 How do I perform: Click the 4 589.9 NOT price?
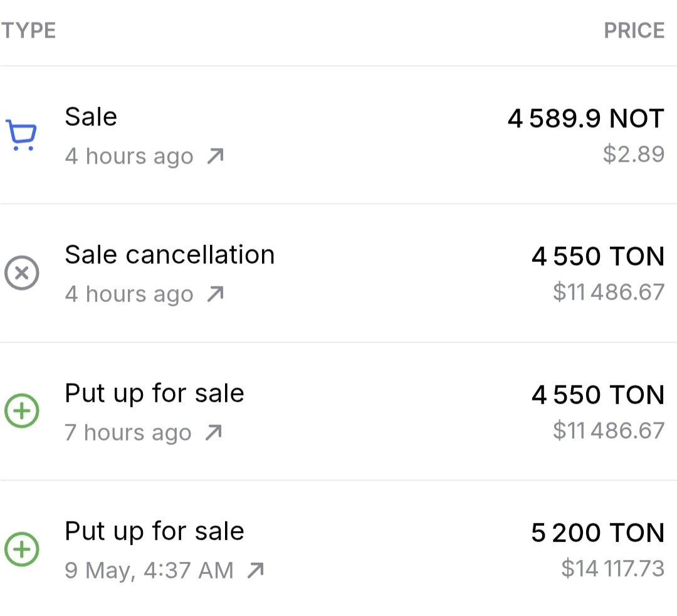586,118
